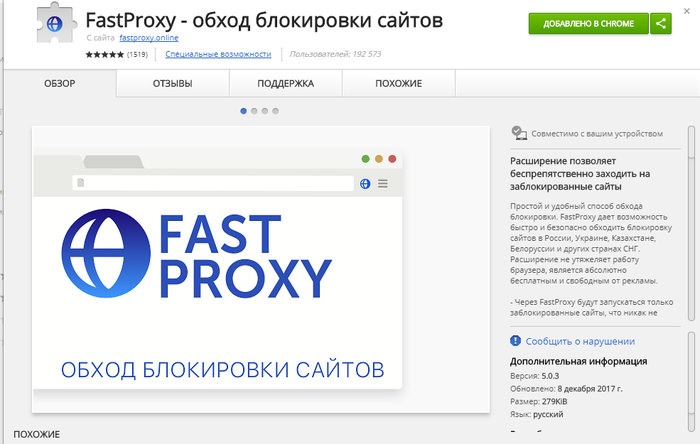
Task: Click the language value 'русский'
Action: tap(548, 415)
